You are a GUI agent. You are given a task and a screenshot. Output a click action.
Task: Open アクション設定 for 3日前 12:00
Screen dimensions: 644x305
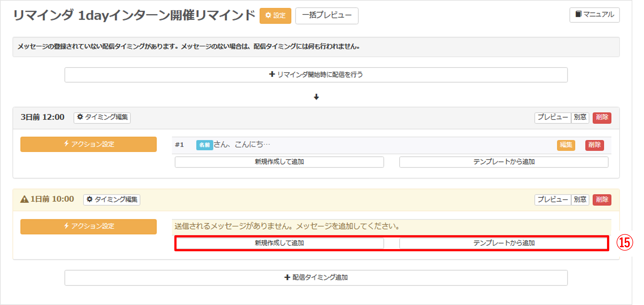click(88, 144)
